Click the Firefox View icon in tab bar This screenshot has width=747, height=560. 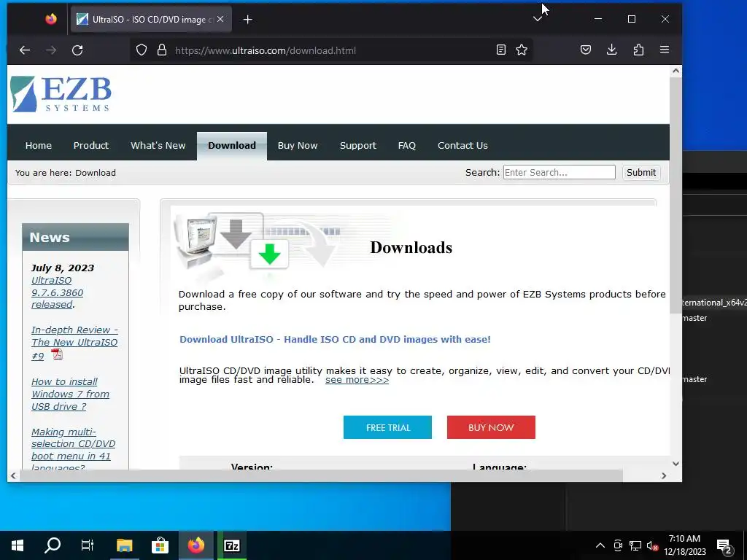point(51,19)
